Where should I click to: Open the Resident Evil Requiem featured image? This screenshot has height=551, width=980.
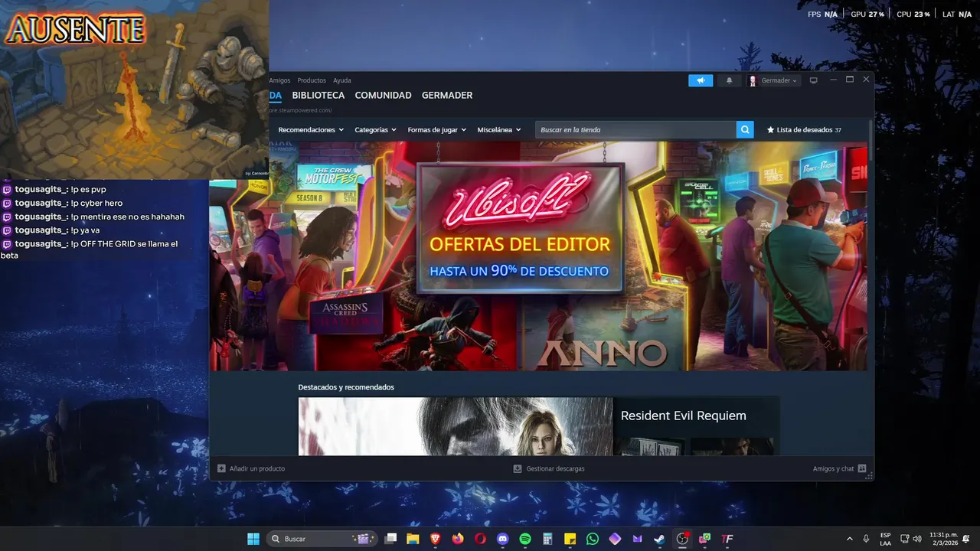click(x=456, y=426)
